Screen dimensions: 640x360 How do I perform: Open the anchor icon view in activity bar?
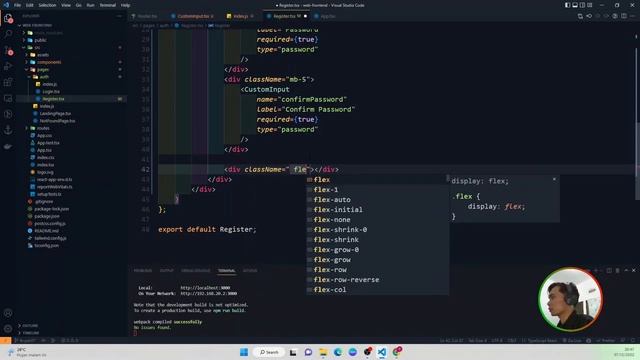(8, 130)
